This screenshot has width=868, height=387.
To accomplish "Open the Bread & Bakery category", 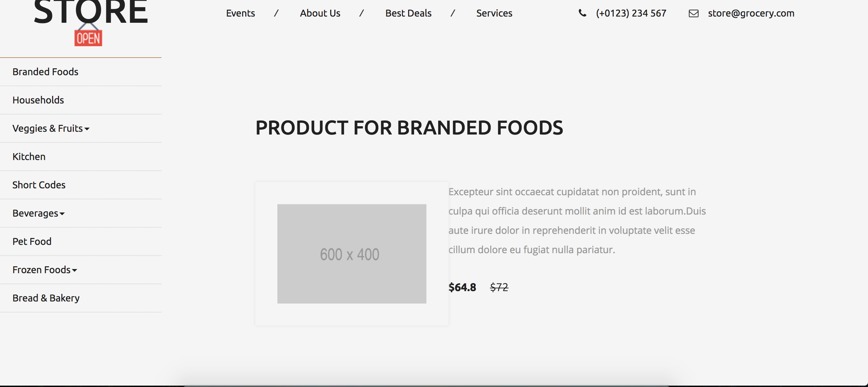I will click(46, 298).
